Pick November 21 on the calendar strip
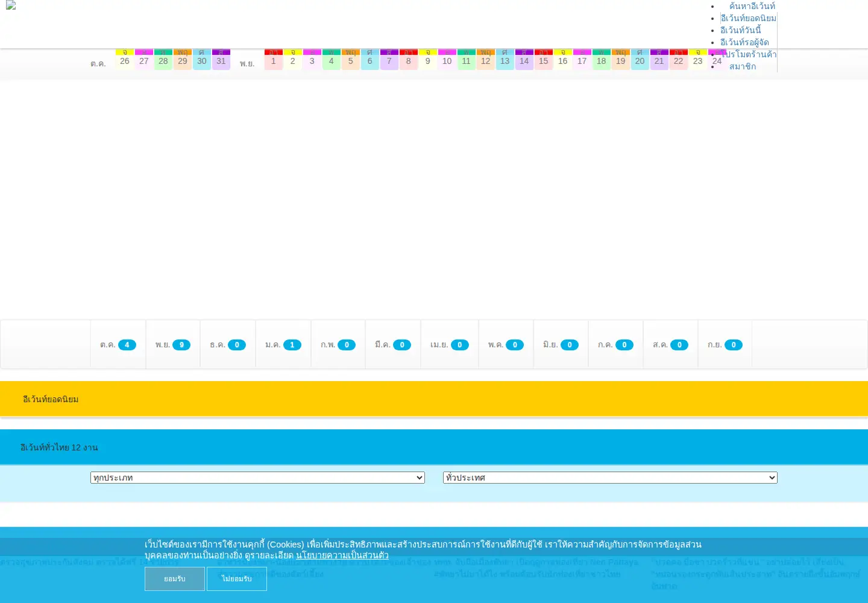Viewport: 868px width, 603px height. tap(659, 60)
